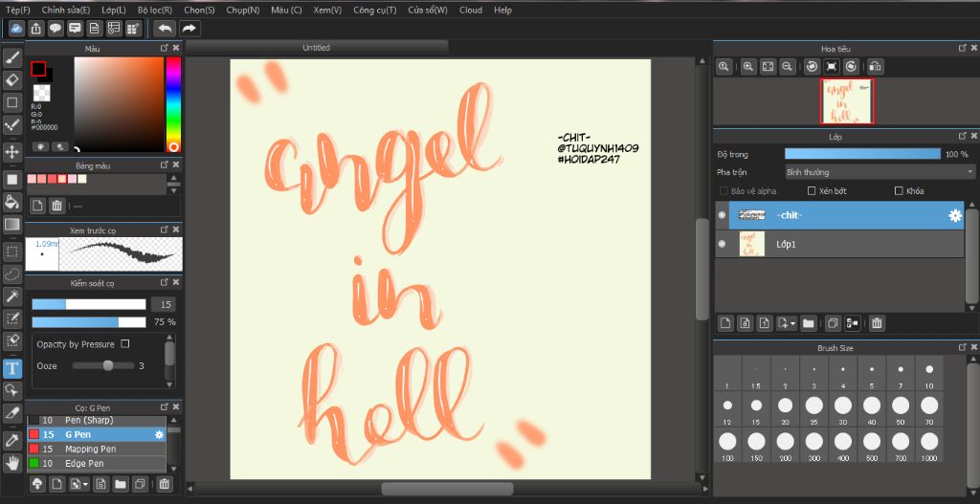Toggle the Bảo vệ alpha checkbox
Image resolution: width=980 pixels, height=504 pixels.
[724, 190]
